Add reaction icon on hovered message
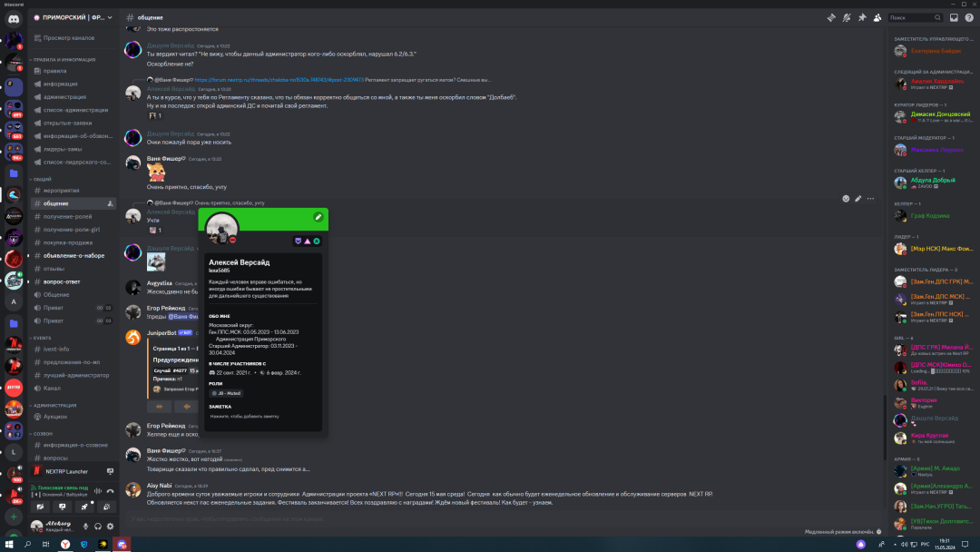This screenshot has height=552, width=980. [846, 199]
